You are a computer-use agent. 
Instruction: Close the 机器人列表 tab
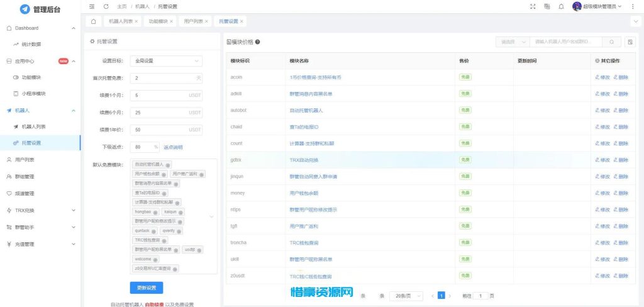tap(136, 21)
